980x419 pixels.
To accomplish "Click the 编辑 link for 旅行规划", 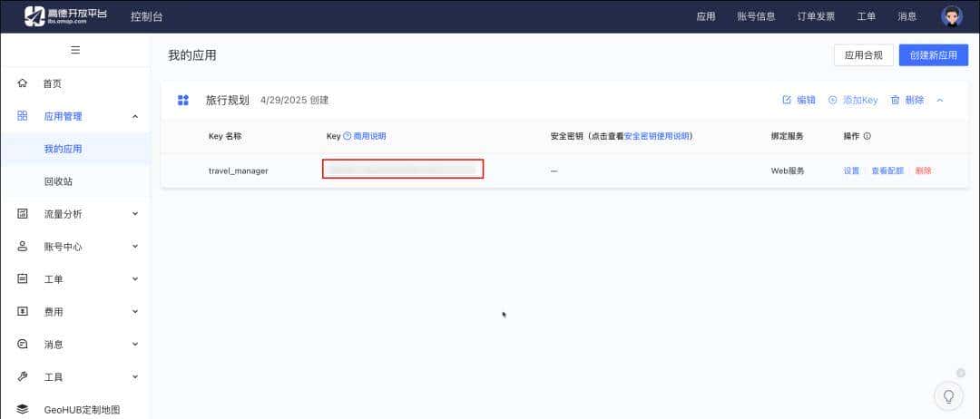I will click(807, 100).
